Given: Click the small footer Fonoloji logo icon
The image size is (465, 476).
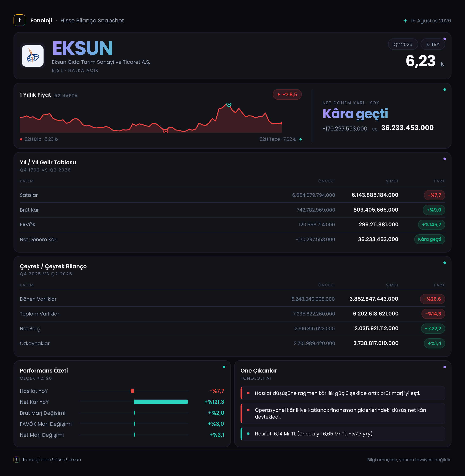Looking at the screenshot, I should 16,459.
